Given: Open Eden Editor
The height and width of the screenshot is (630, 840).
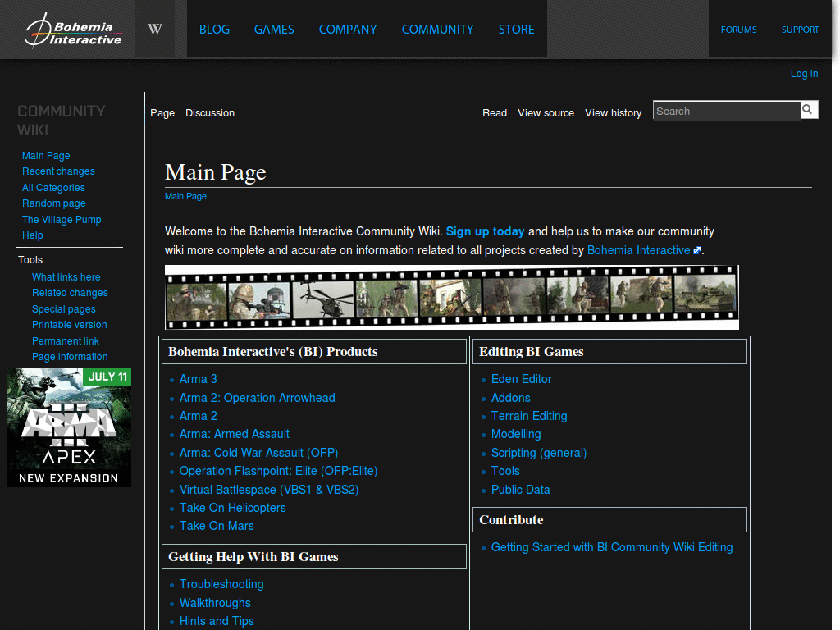Looking at the screenshot, I should click(x=521, y=379).
